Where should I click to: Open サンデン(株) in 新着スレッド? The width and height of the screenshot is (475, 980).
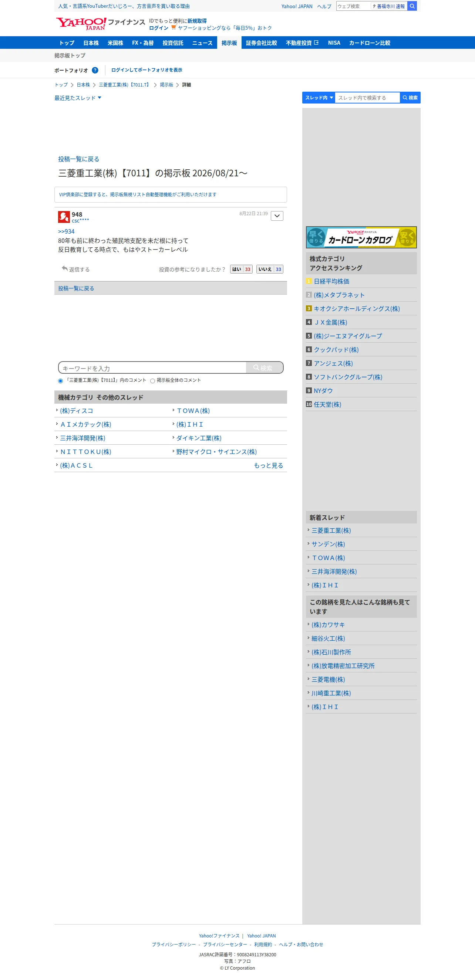[328, 544]
